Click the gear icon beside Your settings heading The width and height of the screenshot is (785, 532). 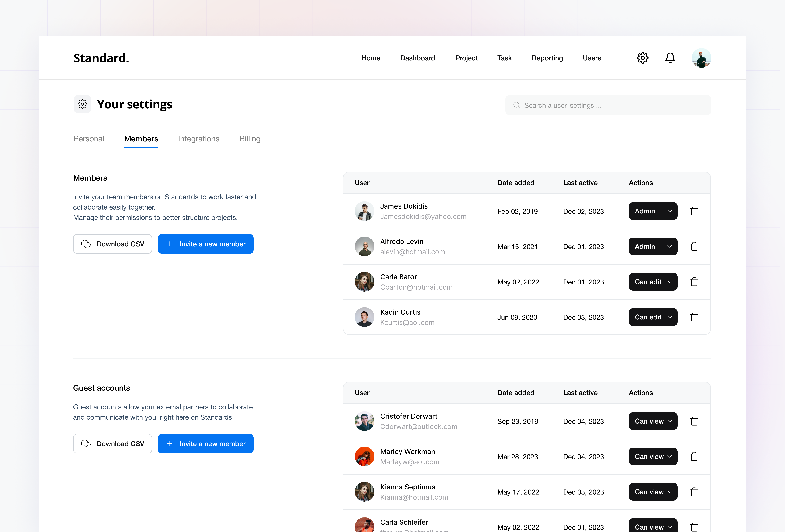point(82,104)
